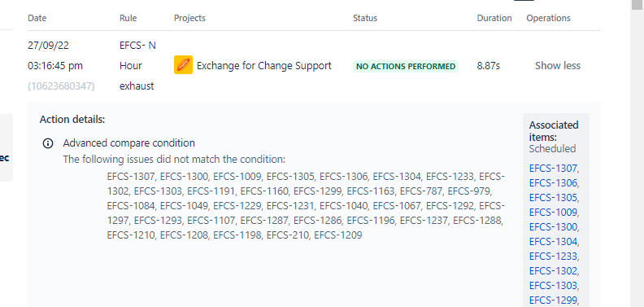Open the EFCS-1304 associated item link
Screen dimensions: 644x307
[554, 242]
